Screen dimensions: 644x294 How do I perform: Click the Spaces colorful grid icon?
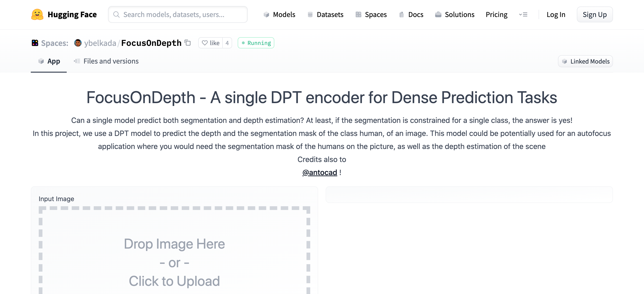pyautogui.click(x=35, y=43)
